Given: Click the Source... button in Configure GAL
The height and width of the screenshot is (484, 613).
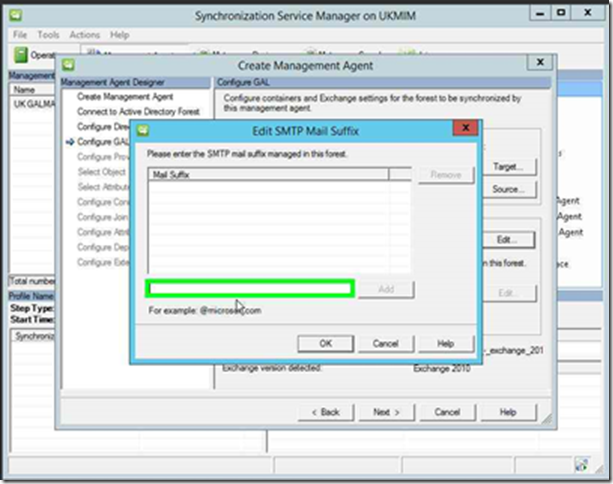Looking at the screenshot, I should [x=509, y=190].
